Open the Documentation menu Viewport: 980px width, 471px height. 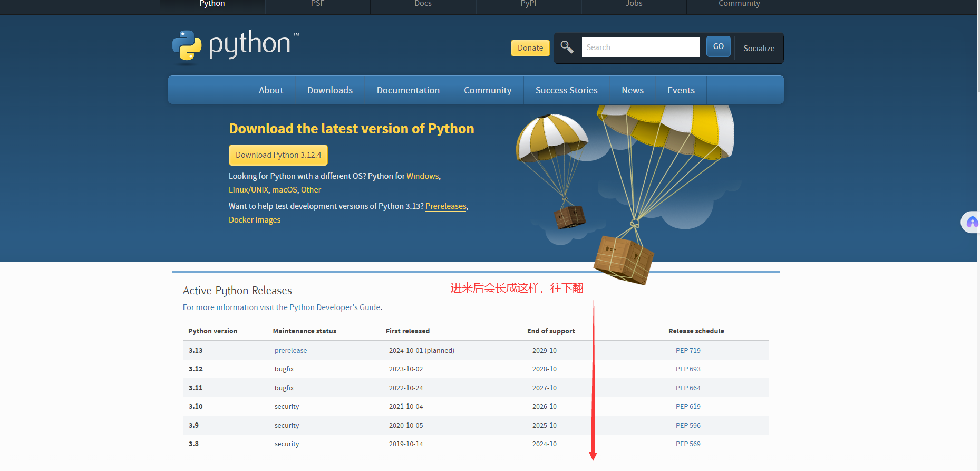pos(408,90)
